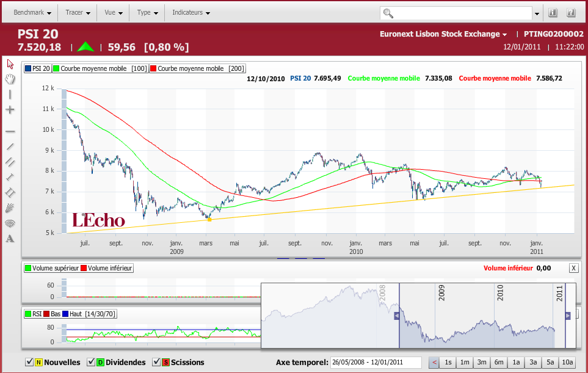The image size is (588, 373).
Task: Toggle the Nouvelles checkbox
Action: click(29, 362)
